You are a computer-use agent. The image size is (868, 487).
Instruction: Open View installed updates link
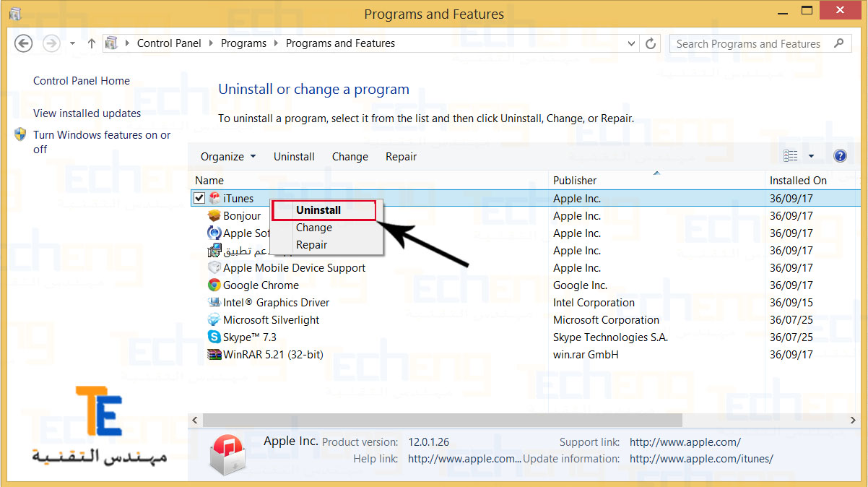87,113
